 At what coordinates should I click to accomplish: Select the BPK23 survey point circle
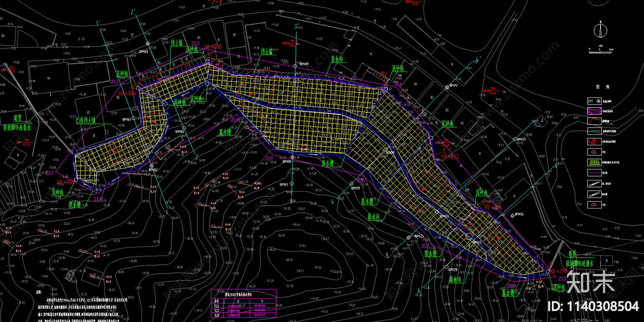(514, 139)
